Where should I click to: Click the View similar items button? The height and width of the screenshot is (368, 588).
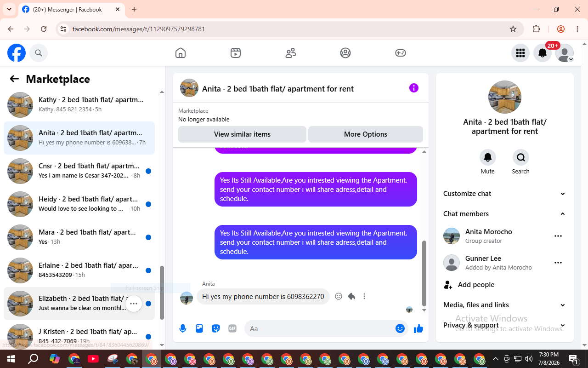coord(242,134)
